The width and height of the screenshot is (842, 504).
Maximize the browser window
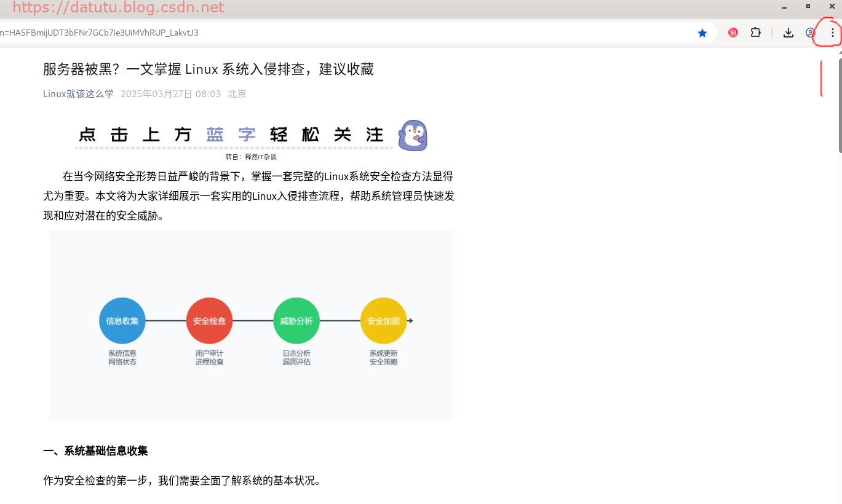(x=808, y=6)
